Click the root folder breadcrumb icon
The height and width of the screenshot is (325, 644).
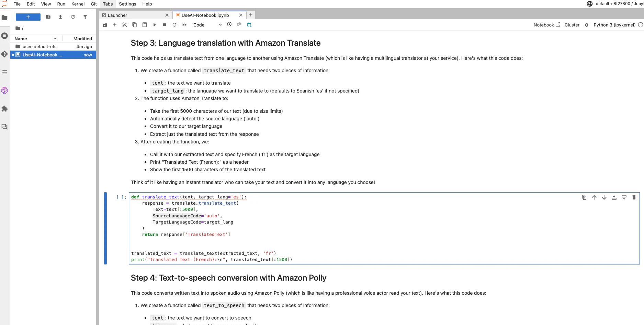pos(18,28)
